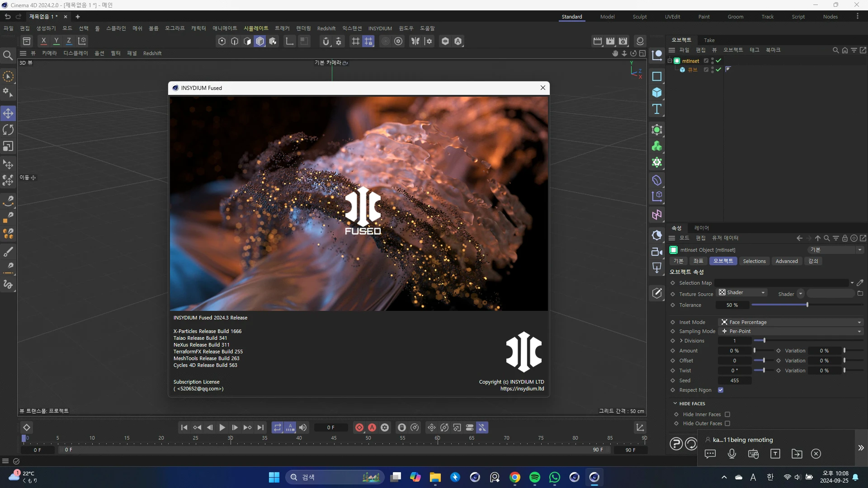Image resolution: width=868 pixels, height=488 pixels.
Task: Enable the Hide Inner Faces checkbox
Action: pyautogui.click(x=728, y=414)
